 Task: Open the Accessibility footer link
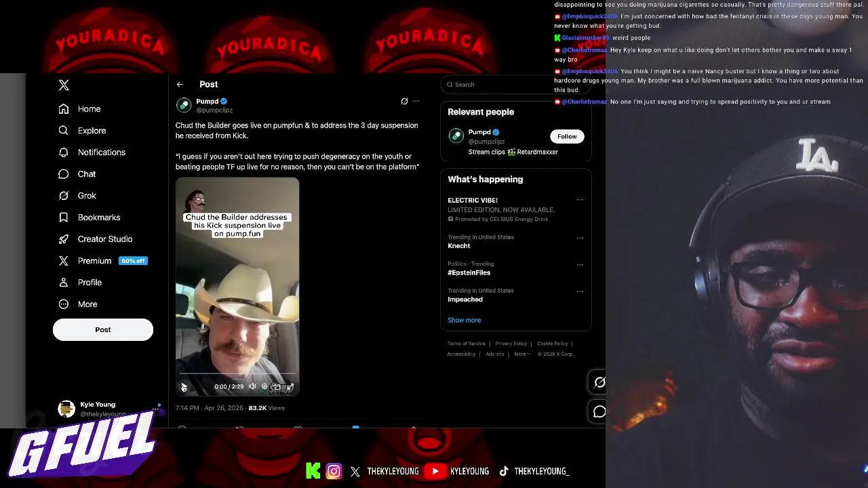point(461,354)
